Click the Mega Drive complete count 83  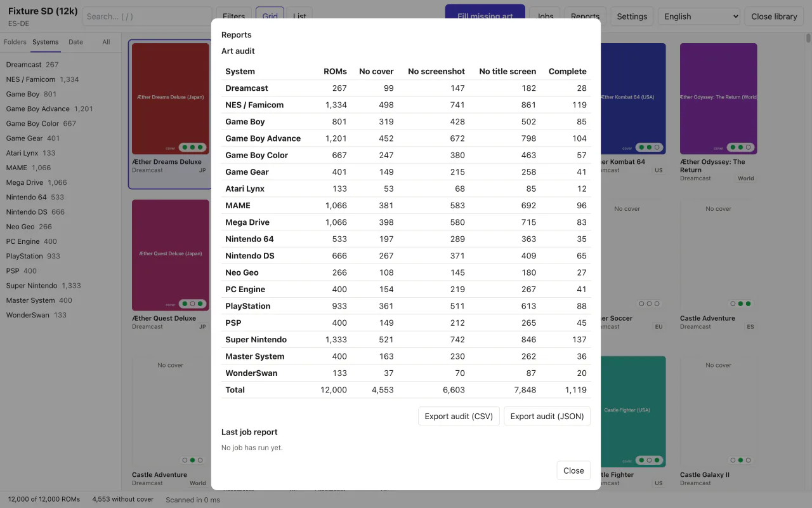pyautogui.click(x=581, y=222)
